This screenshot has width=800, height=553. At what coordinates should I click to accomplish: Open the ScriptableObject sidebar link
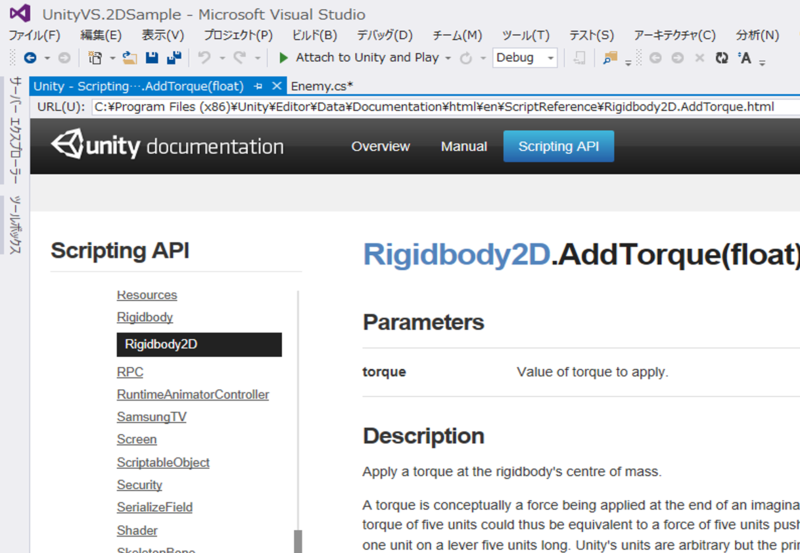[163, 462]
